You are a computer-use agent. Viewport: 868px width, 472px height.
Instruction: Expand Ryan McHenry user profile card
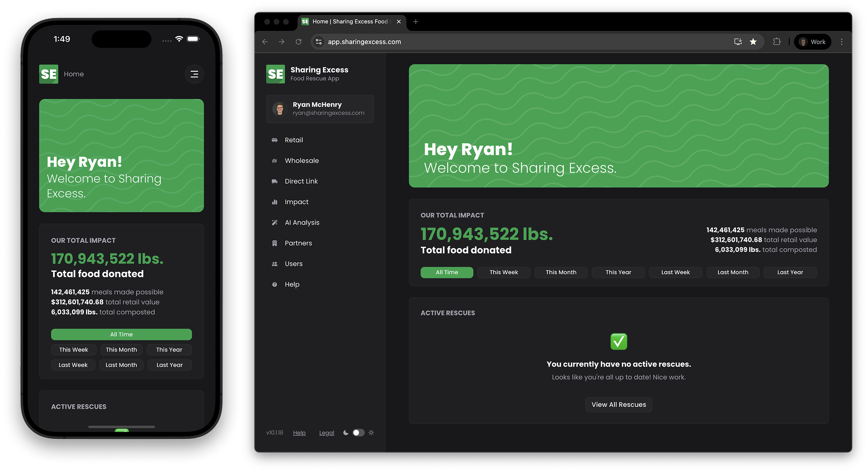[x=320, y=109]
